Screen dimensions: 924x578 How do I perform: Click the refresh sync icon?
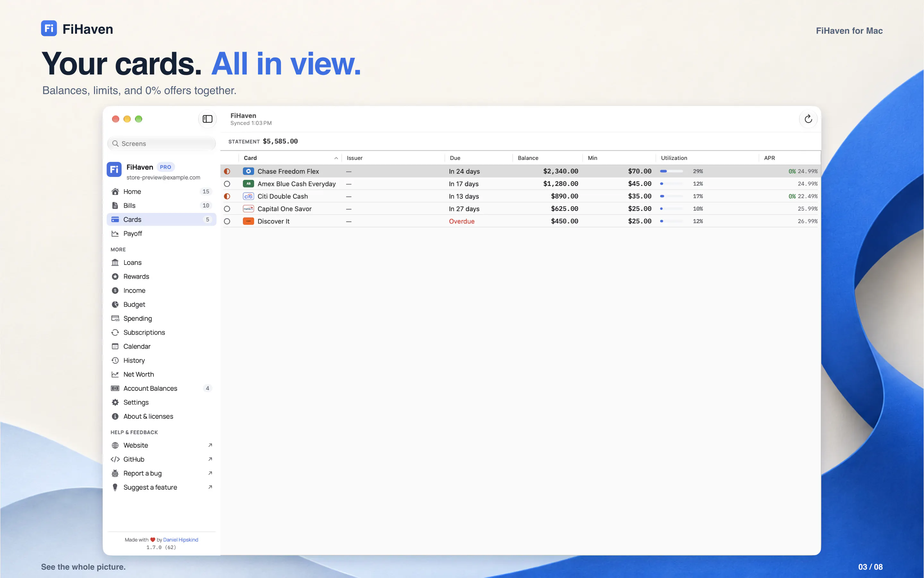point(808,119)
